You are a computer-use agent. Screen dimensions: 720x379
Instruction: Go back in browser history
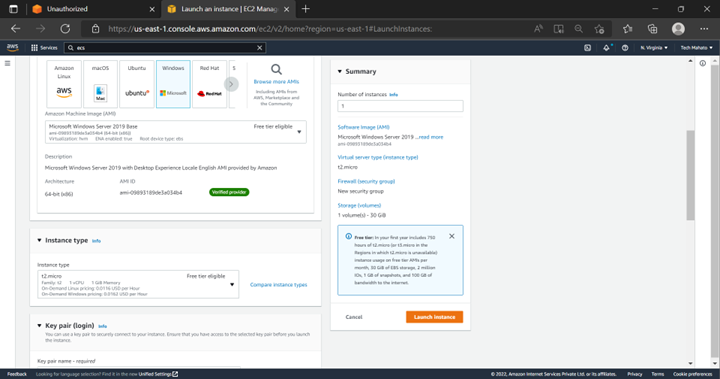16,28
